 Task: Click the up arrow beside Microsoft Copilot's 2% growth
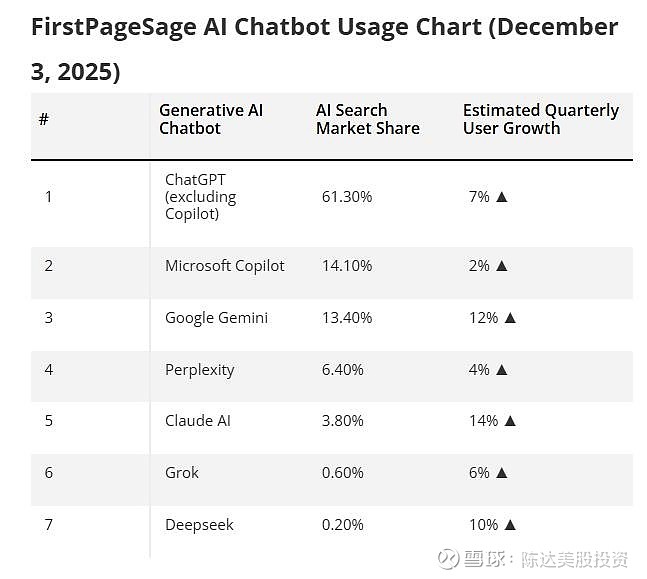click(502, 266)
